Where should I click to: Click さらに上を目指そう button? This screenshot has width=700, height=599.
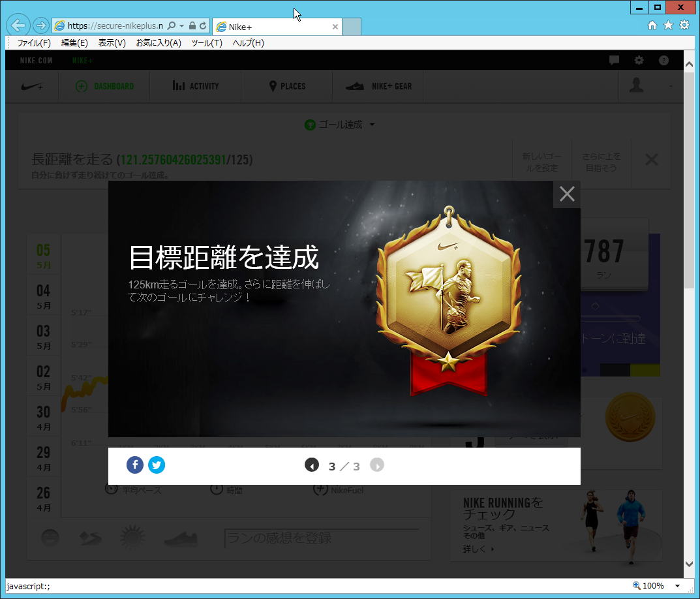tap(601, 162)
